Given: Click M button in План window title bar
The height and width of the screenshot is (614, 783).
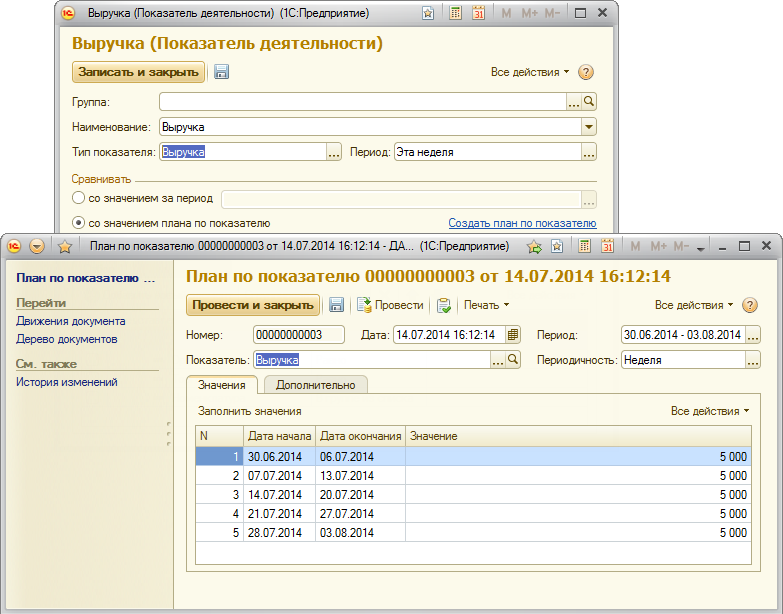Looking at the screenshot, I should coord(635,246).
